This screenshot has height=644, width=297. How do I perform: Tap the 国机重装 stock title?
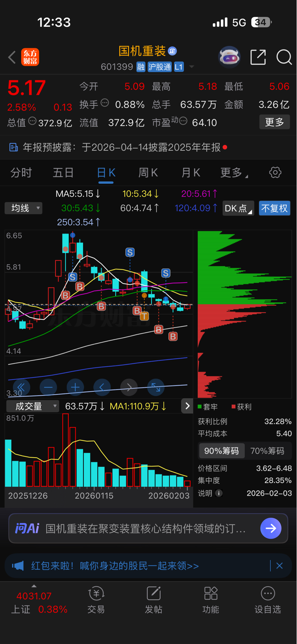pos(142,51)
